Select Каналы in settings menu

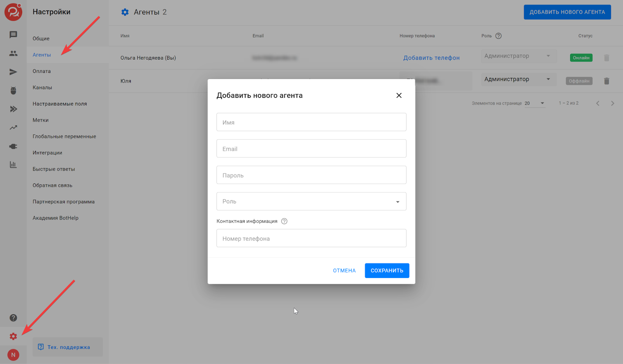[x=42, y=88]
